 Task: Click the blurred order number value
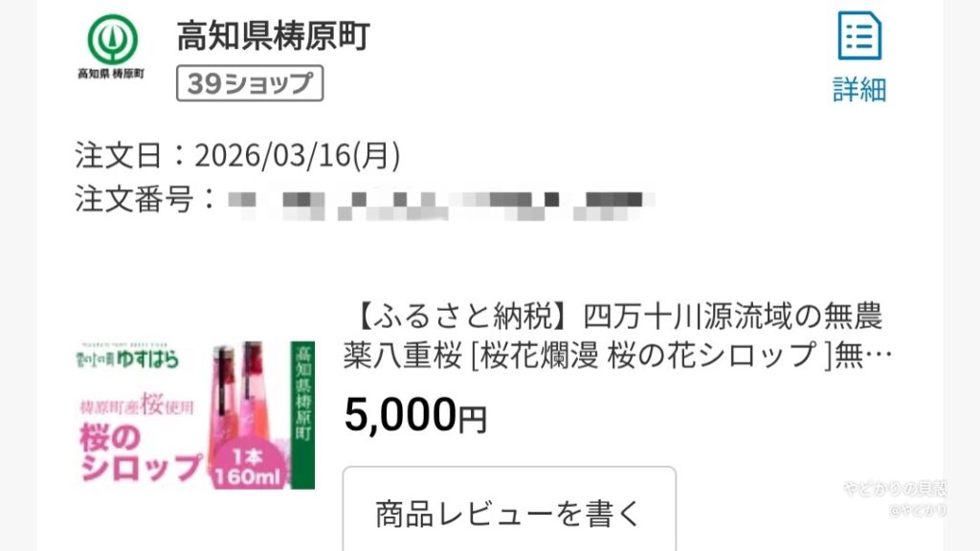[x=440, y=199]
